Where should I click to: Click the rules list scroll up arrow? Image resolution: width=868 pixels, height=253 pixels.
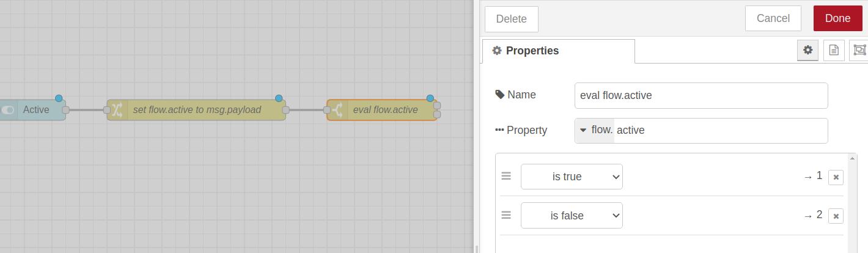(852, 158)
